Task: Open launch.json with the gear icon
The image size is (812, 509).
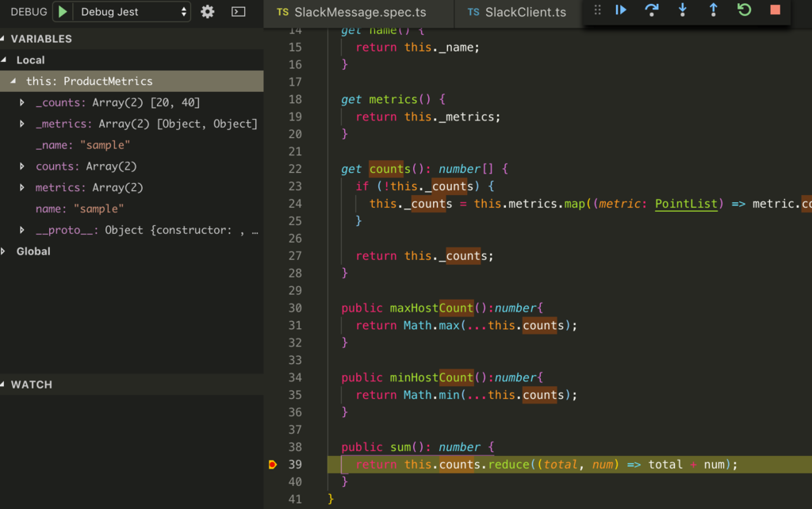Action: point(208,11)
